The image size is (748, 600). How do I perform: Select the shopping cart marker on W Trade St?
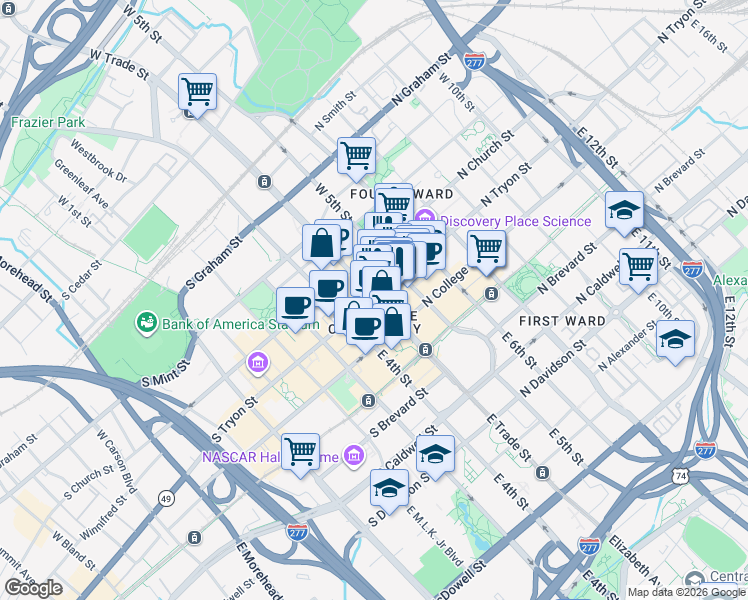pos(197,93)
